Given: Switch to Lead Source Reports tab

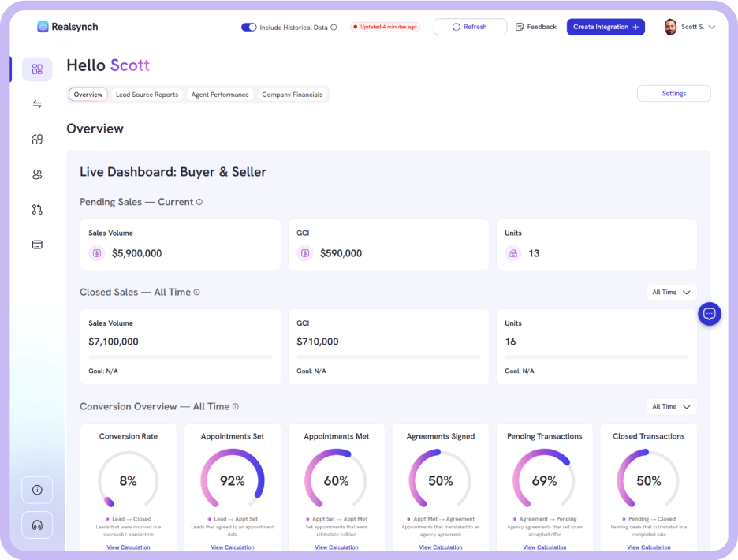Looking at the screenshot, I should point(147,95).
